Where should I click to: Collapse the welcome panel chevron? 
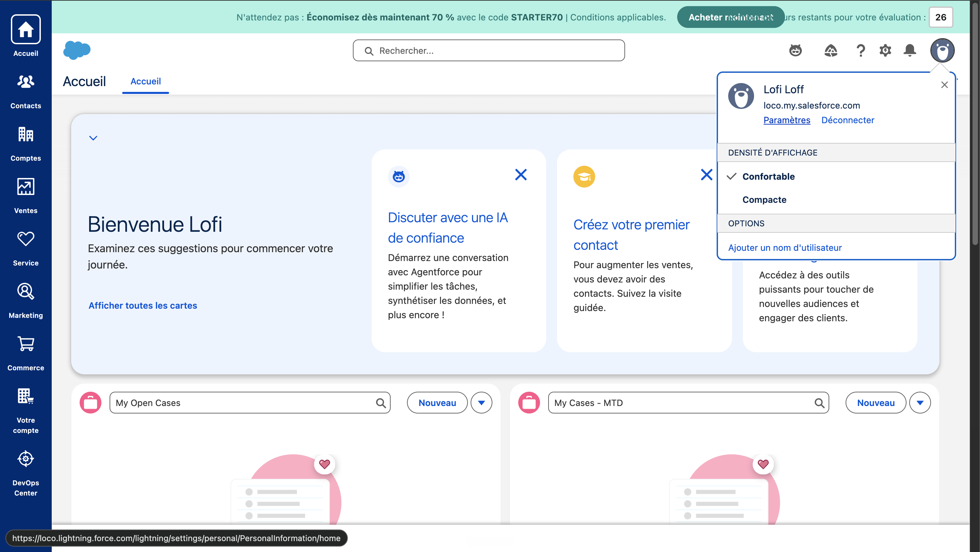93,138
